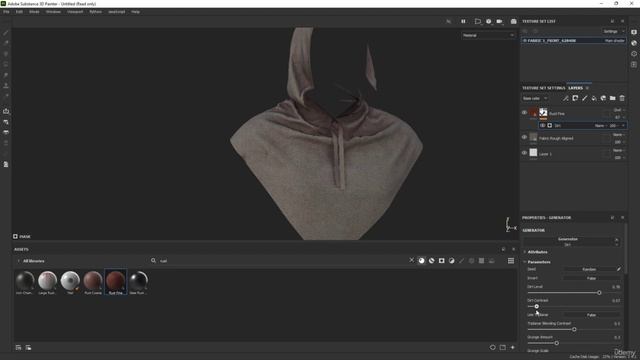The width and height of the screenshot is (640, 360).
Task: Click the camera record icon in viewport toolbar
Action: coord(499,21)
